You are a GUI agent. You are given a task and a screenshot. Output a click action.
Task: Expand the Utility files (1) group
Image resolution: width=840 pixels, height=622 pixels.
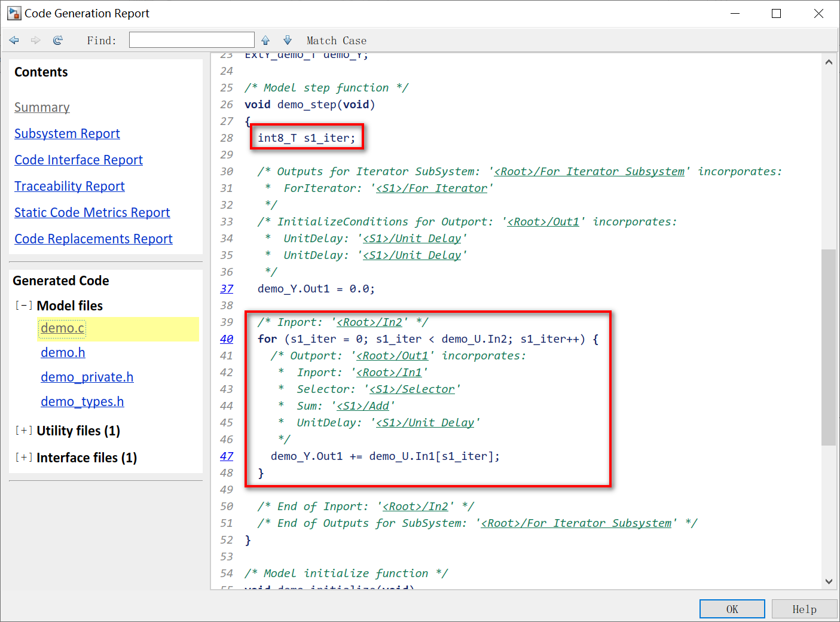point(24,431)
